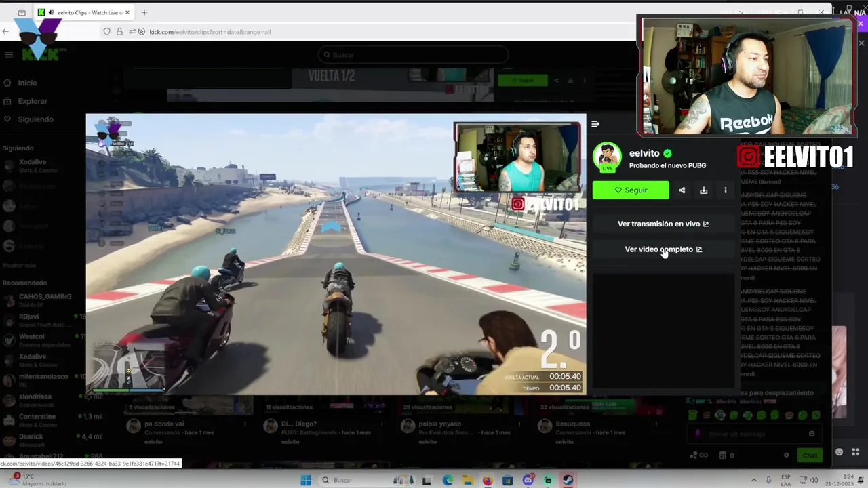Click the eelvito channel name
Image resolution: width=868 pixels, height=488 pixels.
[644, 153]
